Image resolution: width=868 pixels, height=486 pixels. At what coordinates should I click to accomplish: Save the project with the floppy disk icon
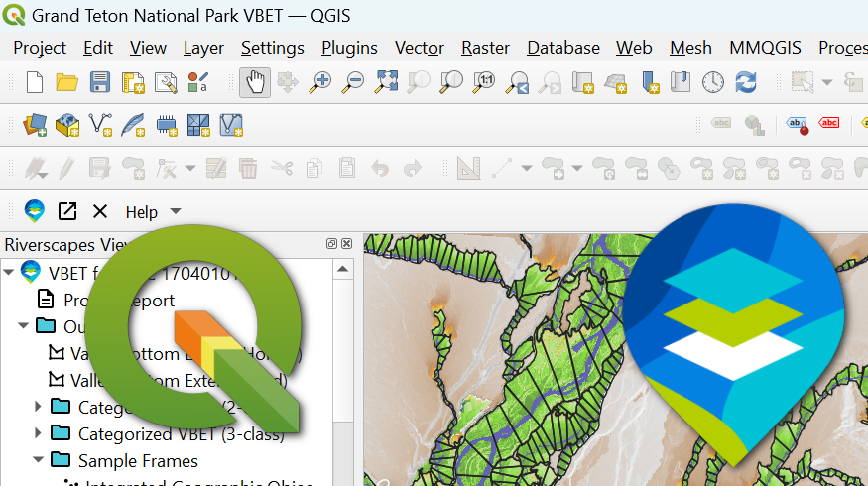pos(99,82)
